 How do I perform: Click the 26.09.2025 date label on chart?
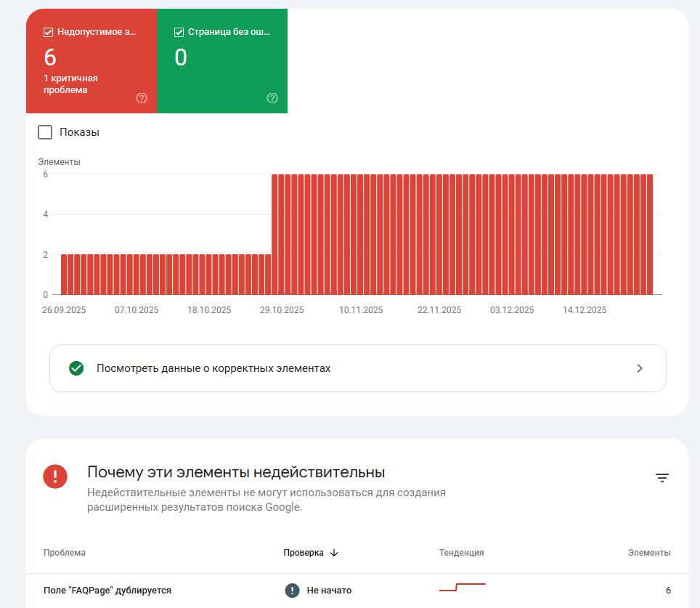coord(64,310)
